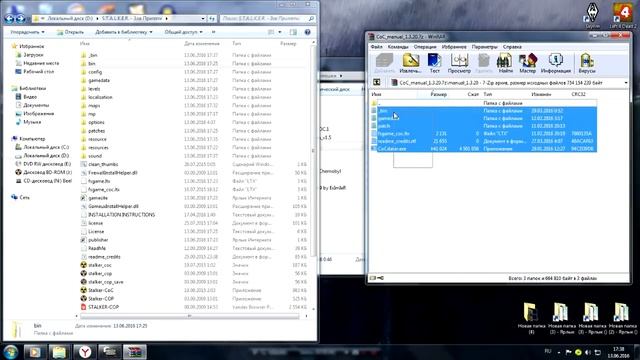
Task: Select the parent folder '..' row in WinRAR
Action: (484, 103)
